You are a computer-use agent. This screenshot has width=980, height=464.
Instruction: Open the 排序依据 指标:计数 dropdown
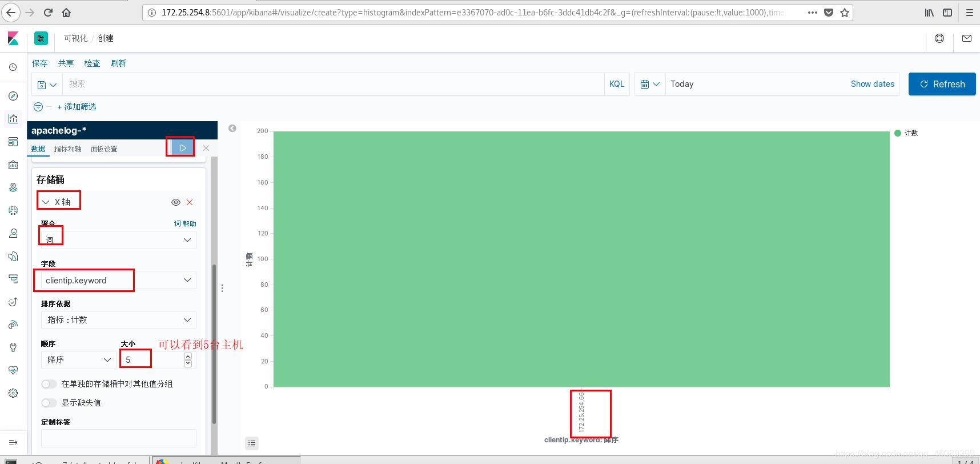pyautogui.click(x=118, y=320)
